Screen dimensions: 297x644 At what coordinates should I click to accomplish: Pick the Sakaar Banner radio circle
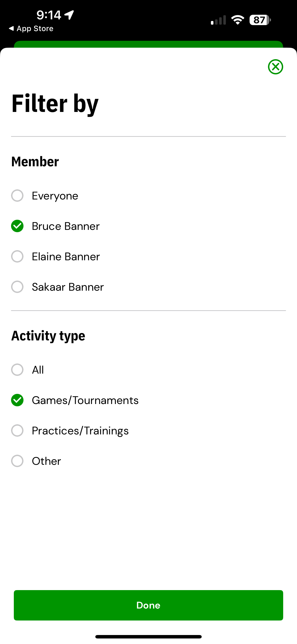coord(17,287)
